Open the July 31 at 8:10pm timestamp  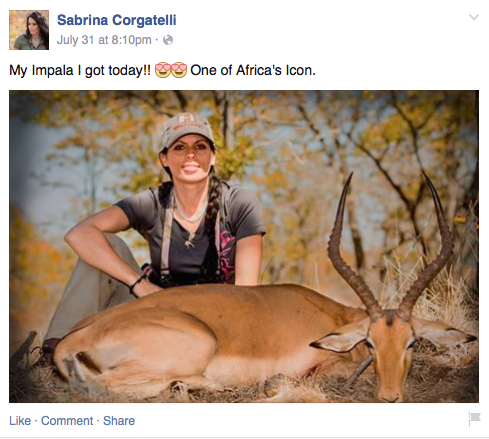click(104, 40)
